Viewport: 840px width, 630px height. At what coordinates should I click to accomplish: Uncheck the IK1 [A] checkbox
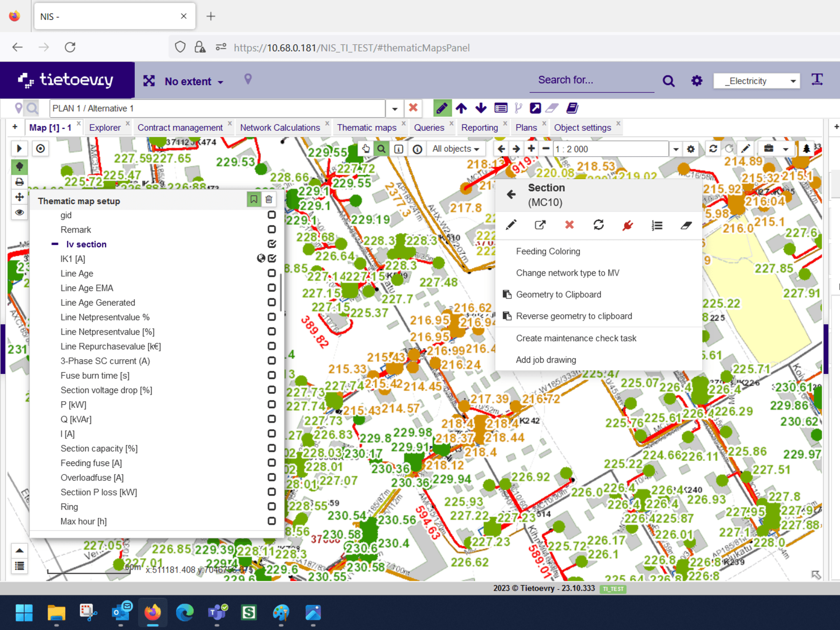272,258
